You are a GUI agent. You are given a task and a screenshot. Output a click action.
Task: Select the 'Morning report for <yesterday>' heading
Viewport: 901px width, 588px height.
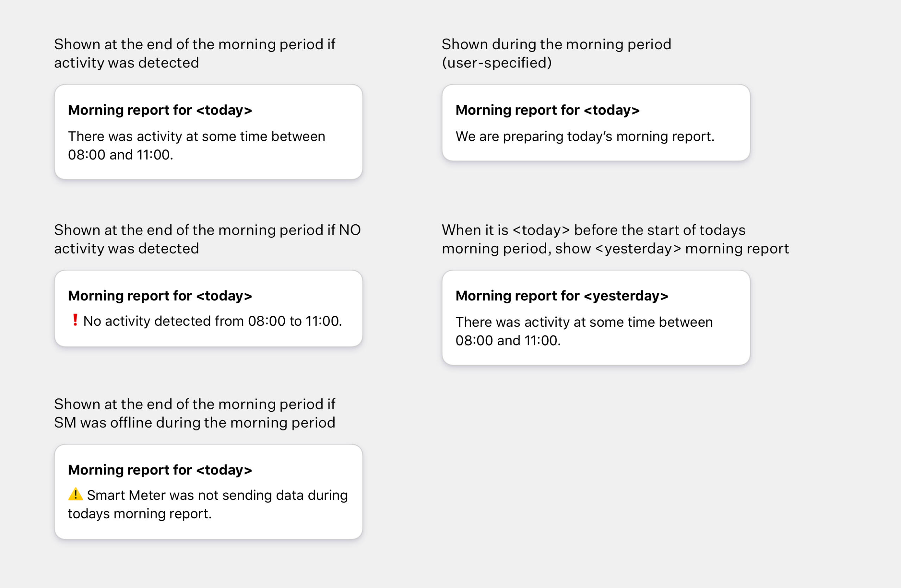pos(561,295)
